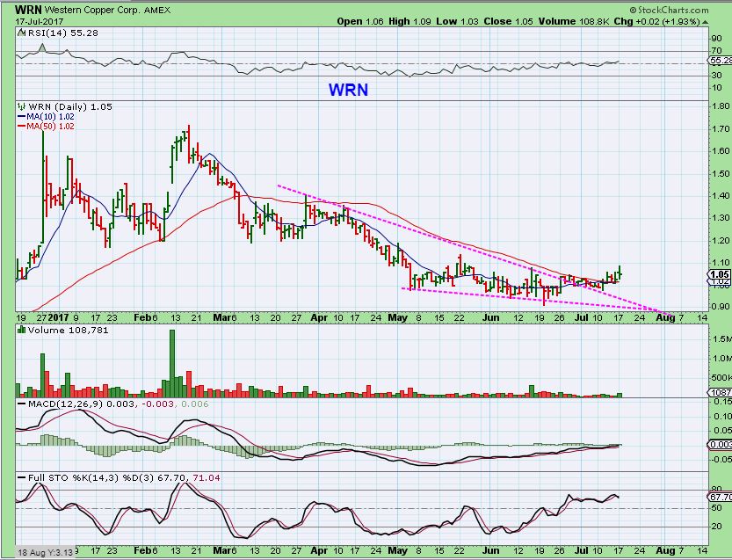This screenshot has width=732, height=560.
Task: Click the 18 Aug Y:3.13 cursor readout
Action: (x=46, y=552)
